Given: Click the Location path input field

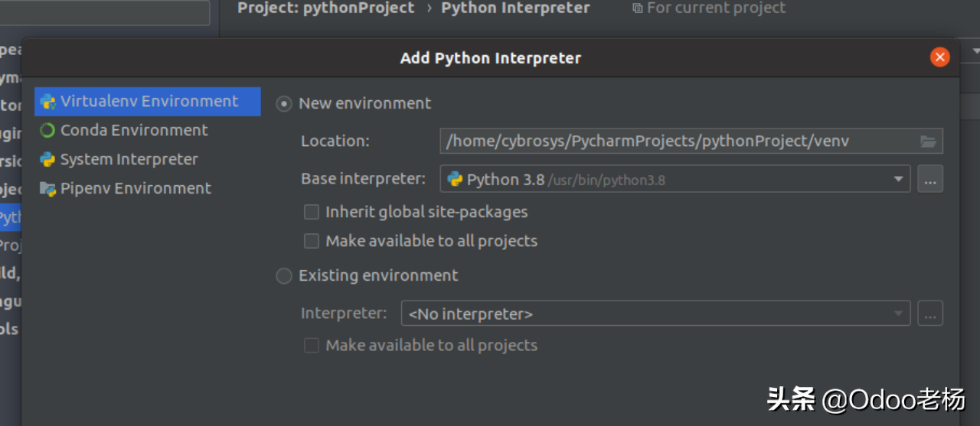Looking at the screenshot, I should [691, 141].
